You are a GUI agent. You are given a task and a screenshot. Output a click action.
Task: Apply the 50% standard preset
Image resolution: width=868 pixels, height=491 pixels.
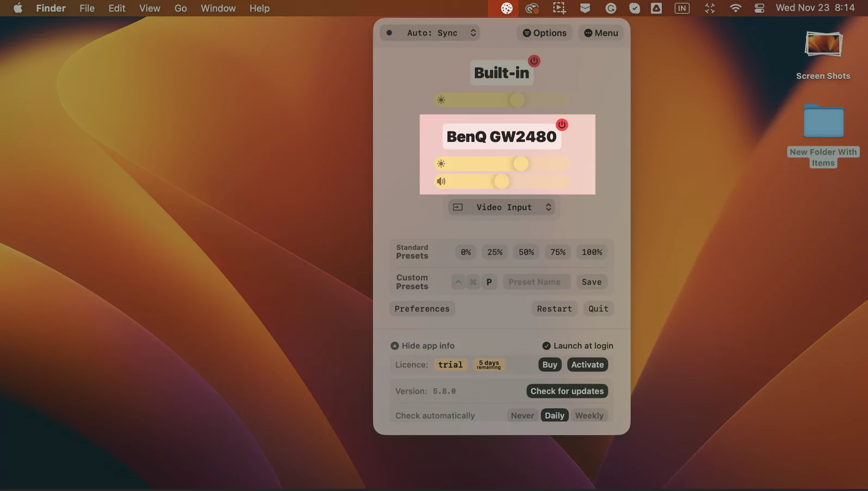point(526,252)
